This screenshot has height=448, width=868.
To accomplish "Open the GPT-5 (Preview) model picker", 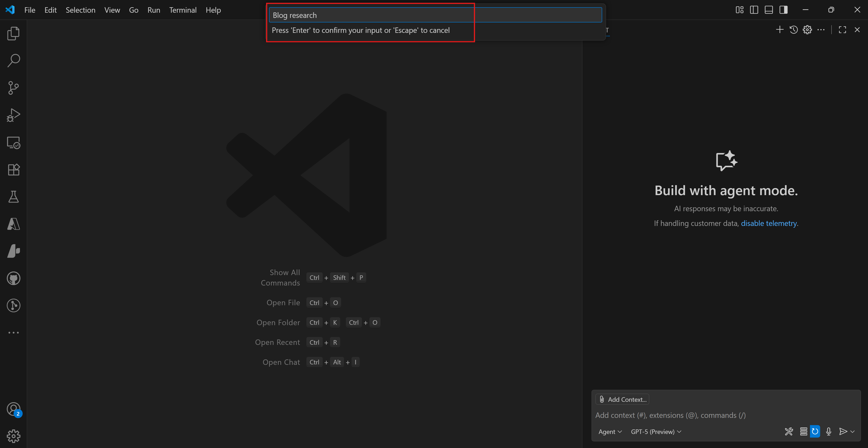I will (x=656, y=431).
